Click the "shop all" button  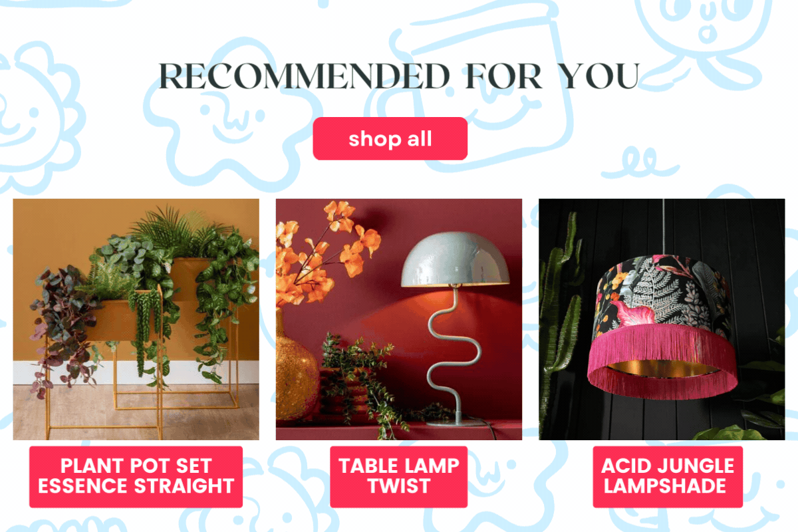click(390, 138)
